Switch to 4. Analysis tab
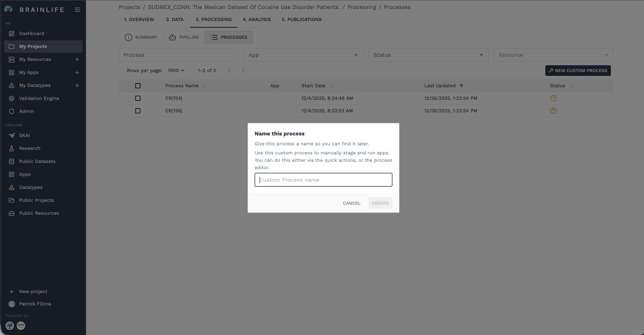The image size is (644, 335). pos(257,20)
